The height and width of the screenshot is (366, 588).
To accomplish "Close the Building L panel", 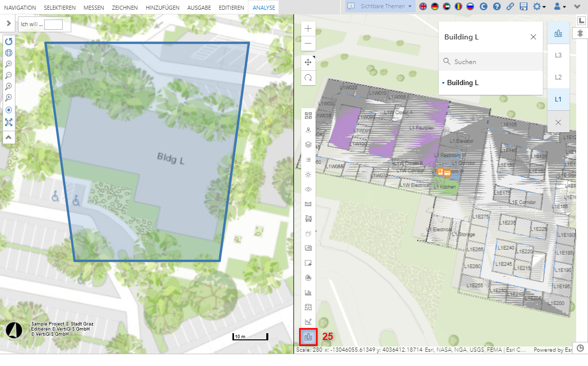I will point(533,37).
